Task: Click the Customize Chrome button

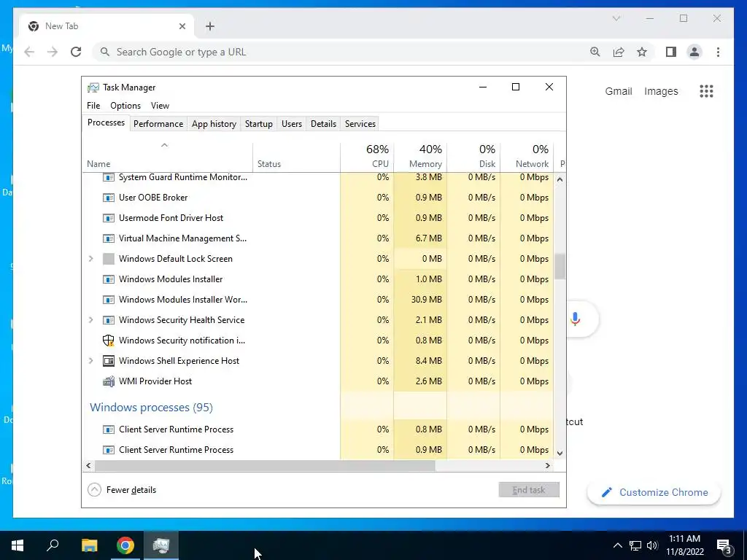Action: coord(654,492)
